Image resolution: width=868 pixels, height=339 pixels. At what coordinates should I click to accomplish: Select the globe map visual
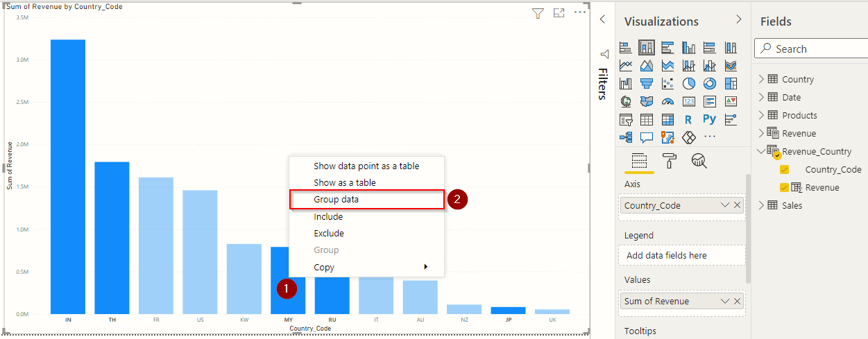(626, 101)
